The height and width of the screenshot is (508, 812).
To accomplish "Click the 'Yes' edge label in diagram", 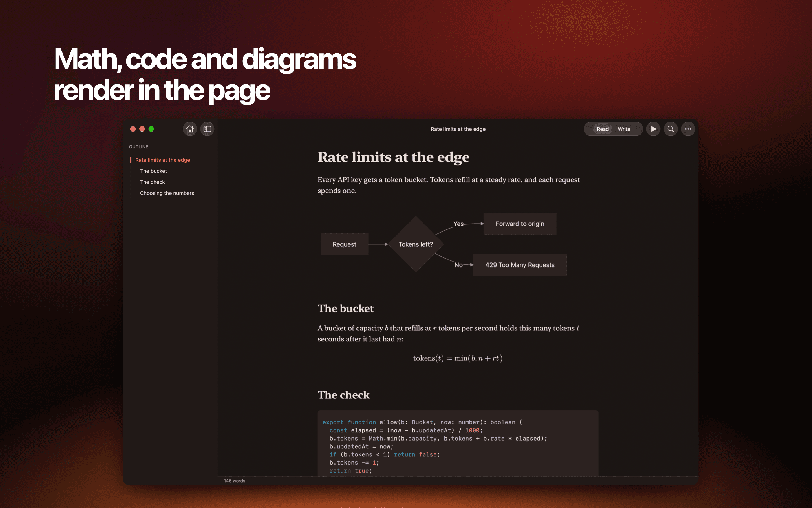I will pyautogui.click(x=458, y=224).
